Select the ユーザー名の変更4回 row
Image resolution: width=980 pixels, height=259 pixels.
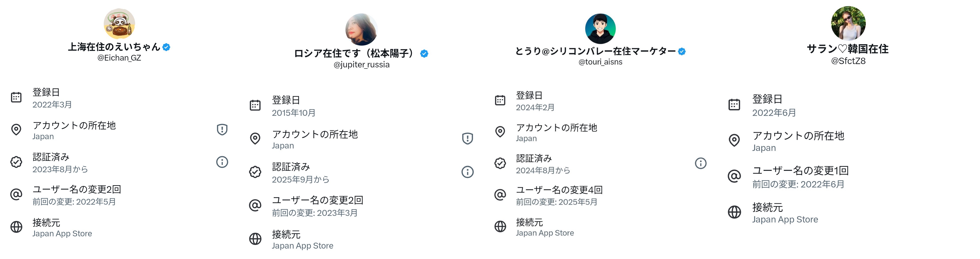[559, 190]
